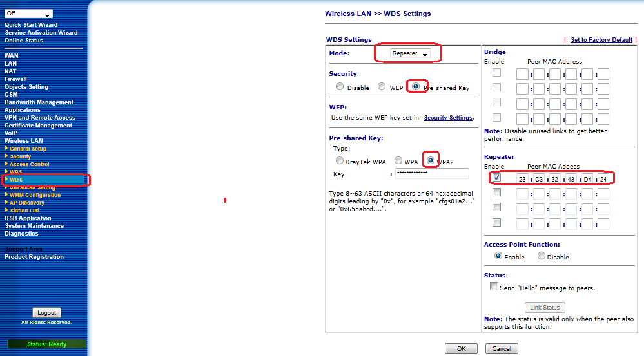Image resolution: width=644 pixels, height=356 pixels.
Task: Click the Pre-shared Key input field
Action: 431,174
